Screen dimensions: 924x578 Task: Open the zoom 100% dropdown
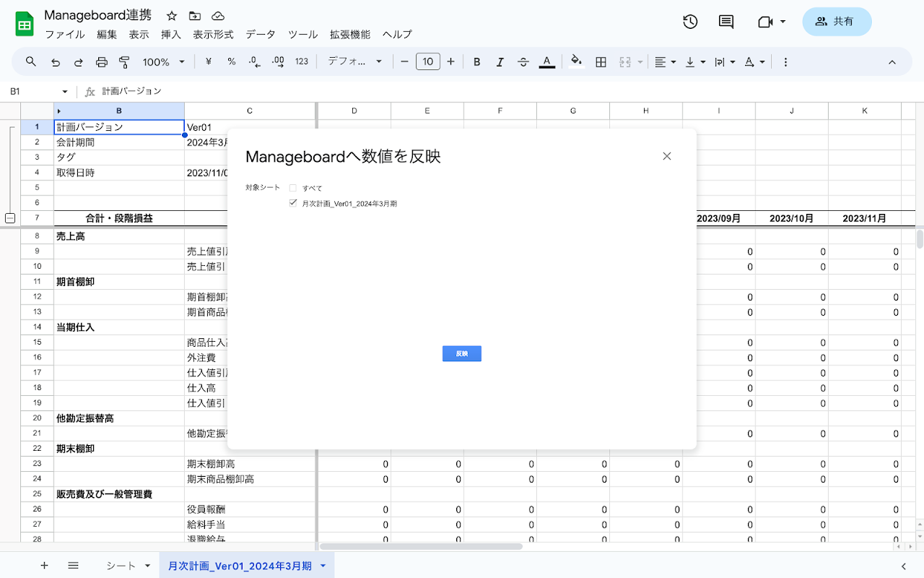click(164, 62)
